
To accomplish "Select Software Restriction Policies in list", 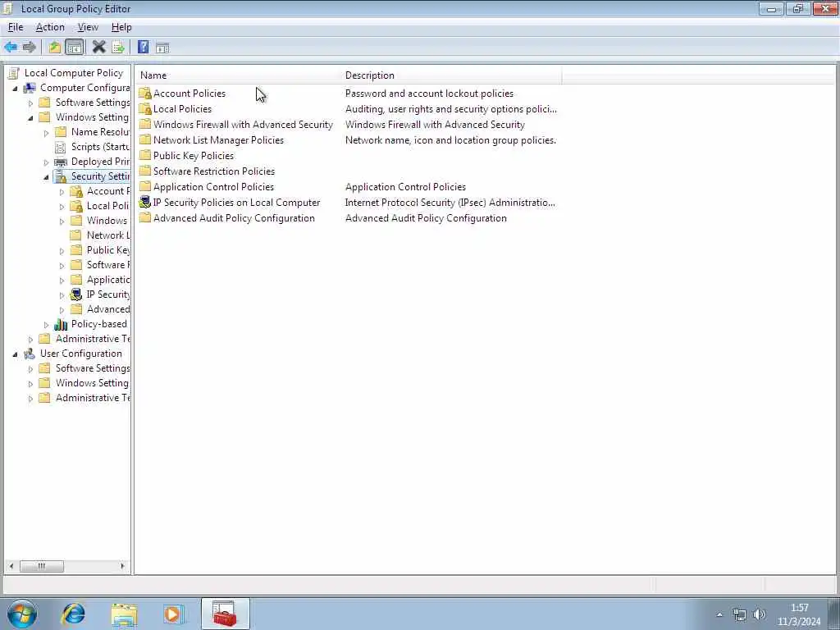I will (x=214, y=171).
